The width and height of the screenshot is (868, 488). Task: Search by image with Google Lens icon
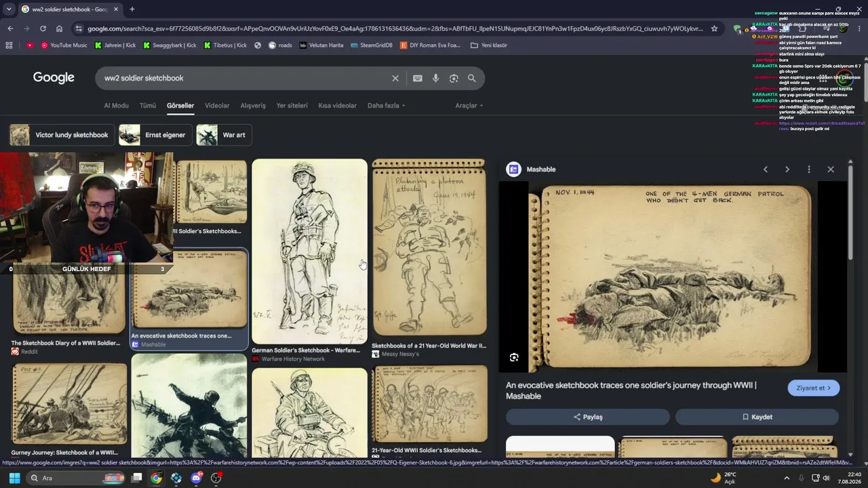454,78
